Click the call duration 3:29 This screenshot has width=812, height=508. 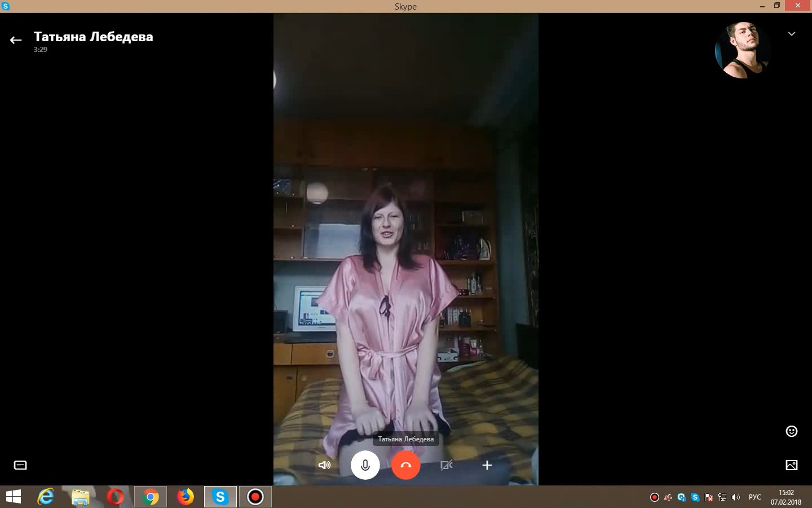(x=40, y=50)
